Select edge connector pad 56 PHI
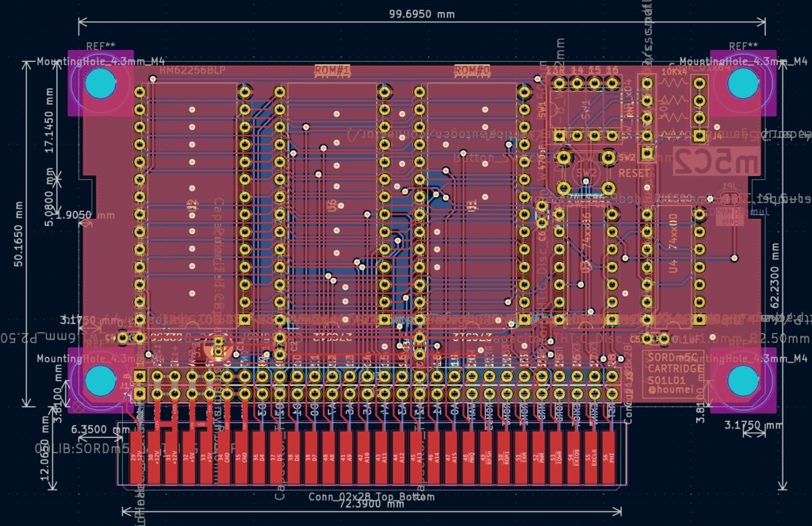The height and width of the screenshot is (526, 812). point(608,458)
